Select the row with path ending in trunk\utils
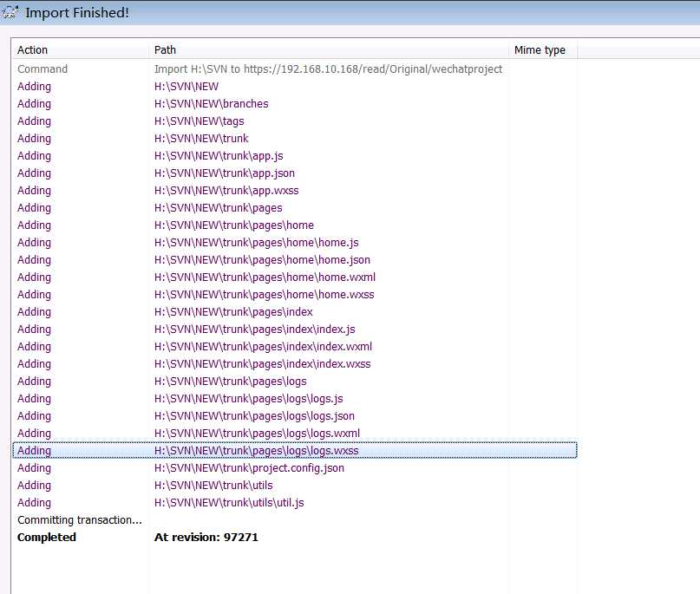700x594 pixels. coord(295,486)
